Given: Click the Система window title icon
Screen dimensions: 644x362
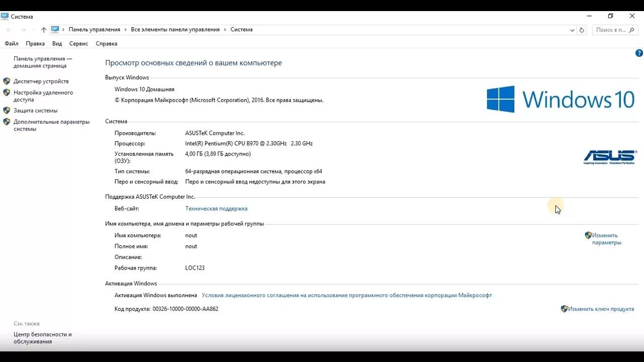Looking at the screenshot, I should tap(5, 17).
